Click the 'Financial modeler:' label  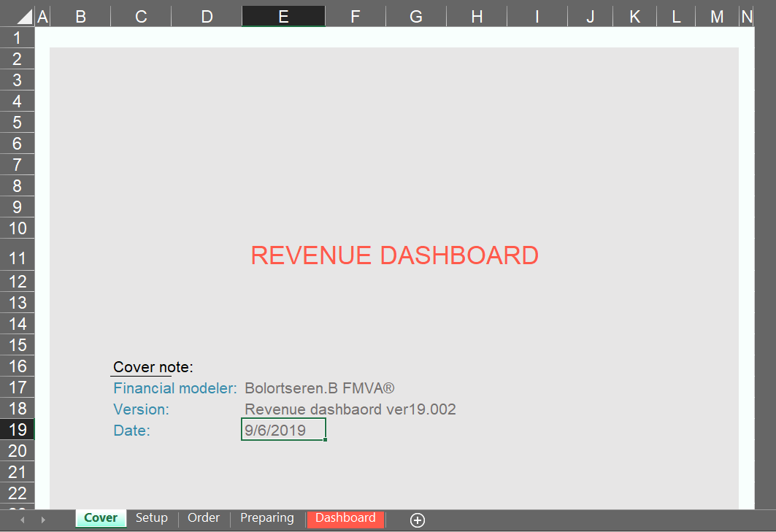click(x=175, y=388)
